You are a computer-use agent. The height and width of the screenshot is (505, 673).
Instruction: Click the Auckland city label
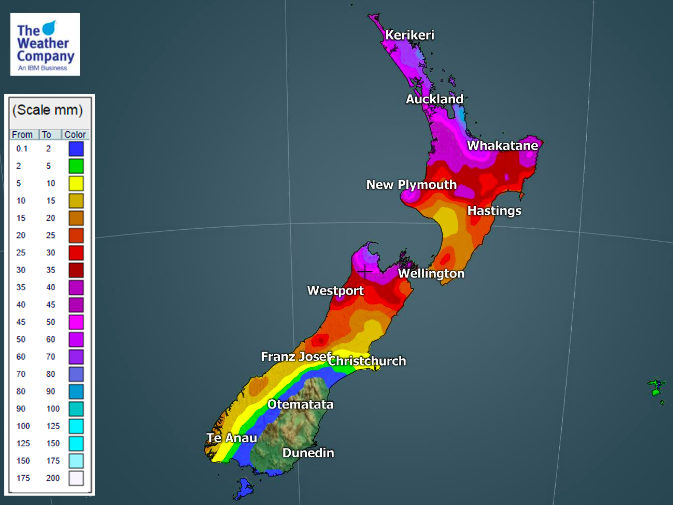(434, 99)
